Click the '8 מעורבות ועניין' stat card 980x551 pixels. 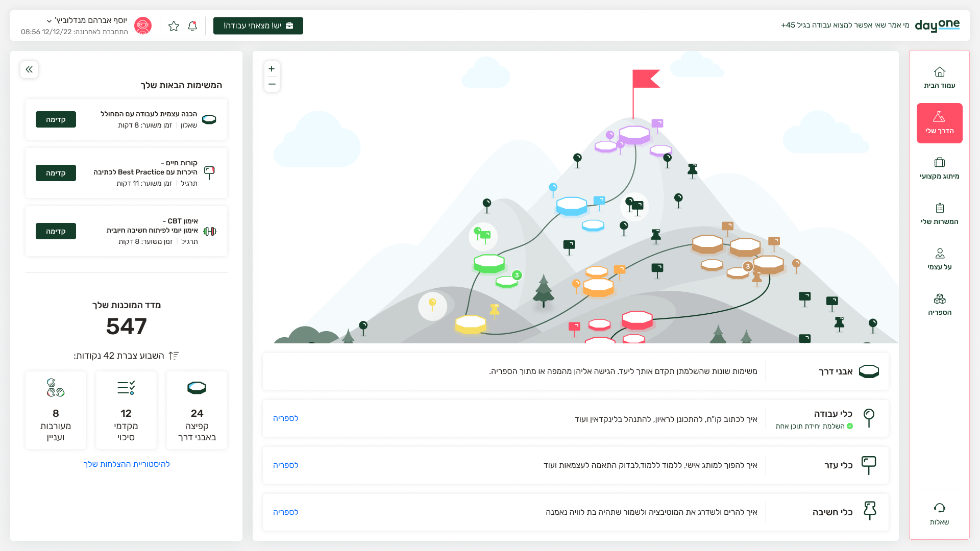coord(56,410)
